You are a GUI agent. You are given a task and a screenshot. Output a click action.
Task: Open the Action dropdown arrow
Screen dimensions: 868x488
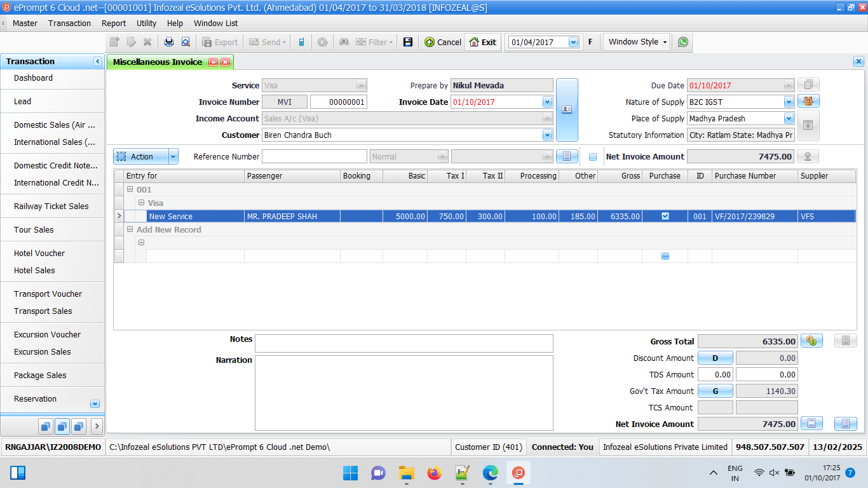click(x=173, y=156)
